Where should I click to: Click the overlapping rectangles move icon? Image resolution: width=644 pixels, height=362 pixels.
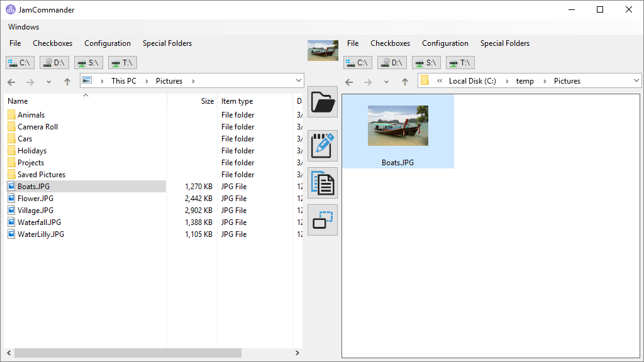323,220
